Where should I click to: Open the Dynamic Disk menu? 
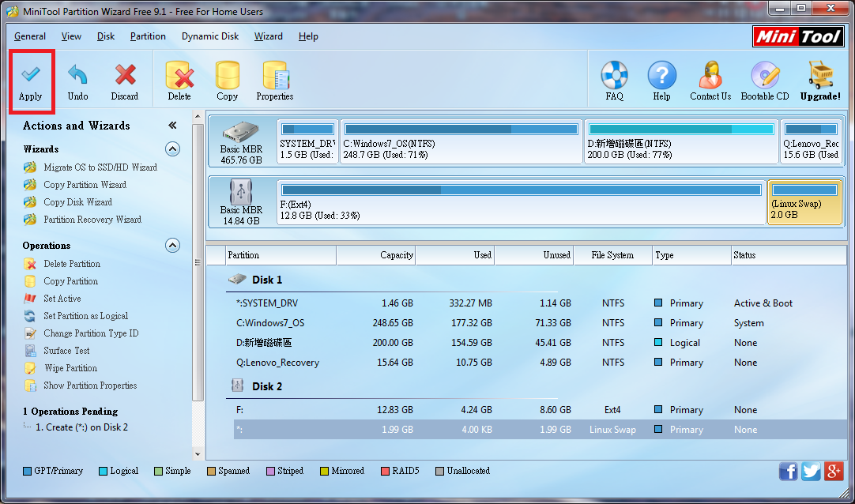click(210, 36)
